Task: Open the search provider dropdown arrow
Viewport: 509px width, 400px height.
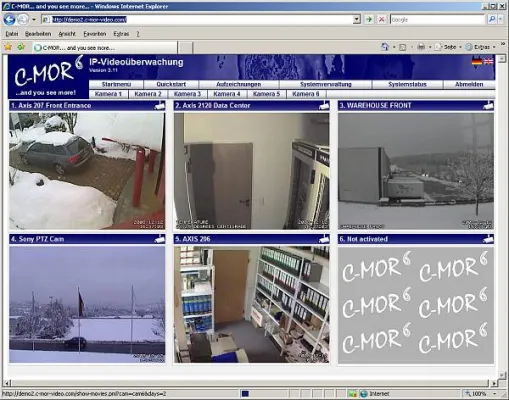Action: (501, 20)
